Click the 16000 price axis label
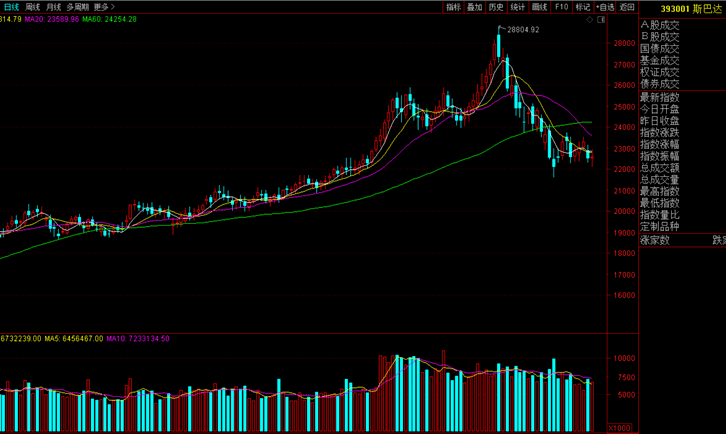This screenshot has height=434, width=726. (625, 296)
